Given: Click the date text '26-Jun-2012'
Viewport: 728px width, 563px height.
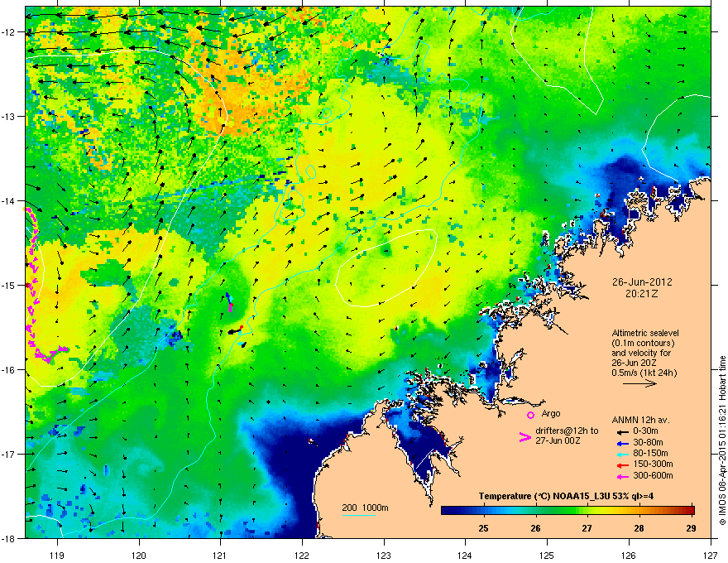Looking at the screenshot, I should [x=641, y=282].
